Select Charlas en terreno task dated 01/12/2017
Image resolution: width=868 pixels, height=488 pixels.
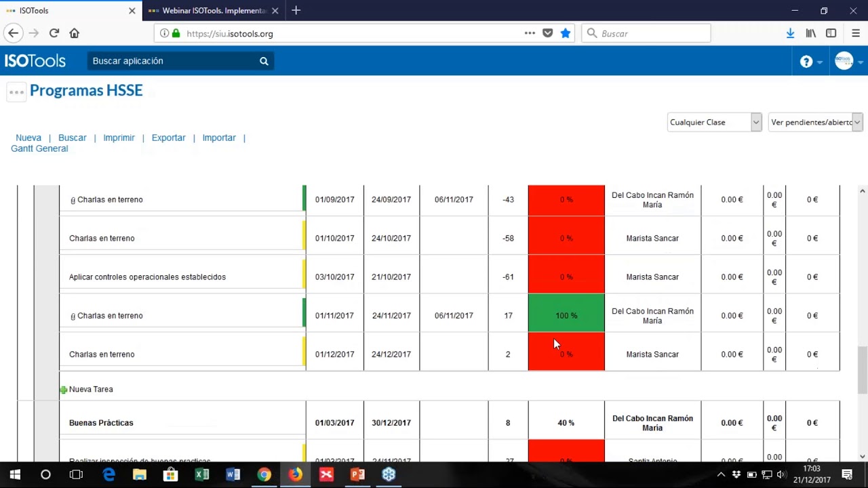102,354
